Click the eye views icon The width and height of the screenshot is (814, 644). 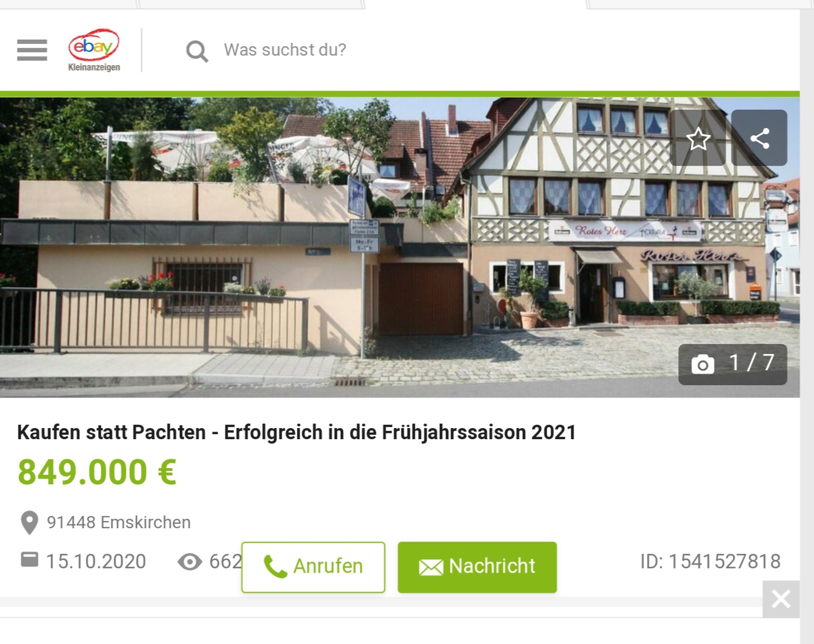point(190,562)
